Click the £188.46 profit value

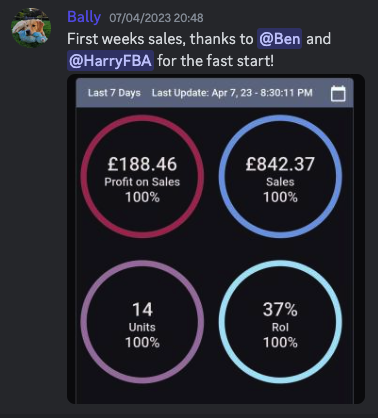(x=142, y=164)
